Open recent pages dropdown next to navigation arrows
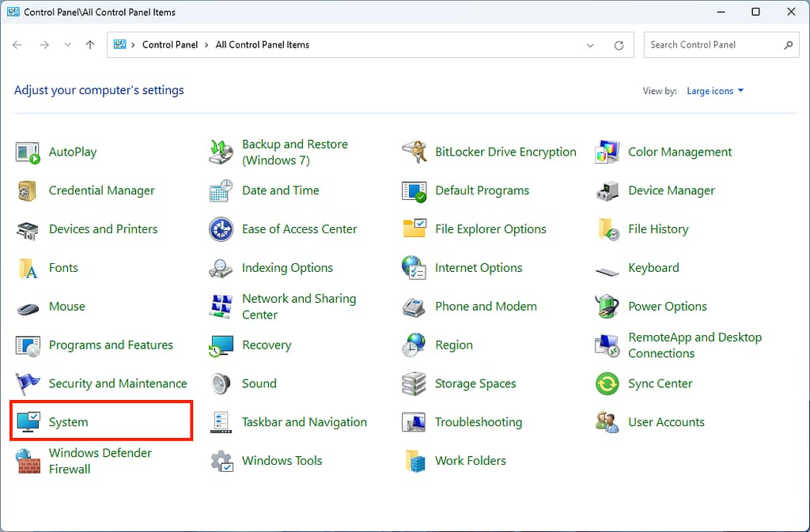The image size is (810, 532). (68, 45)
